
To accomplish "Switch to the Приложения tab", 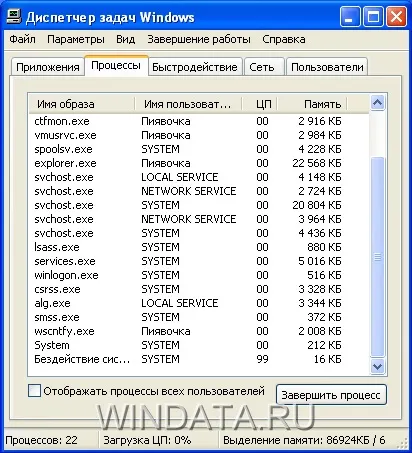I will point(48,67).
